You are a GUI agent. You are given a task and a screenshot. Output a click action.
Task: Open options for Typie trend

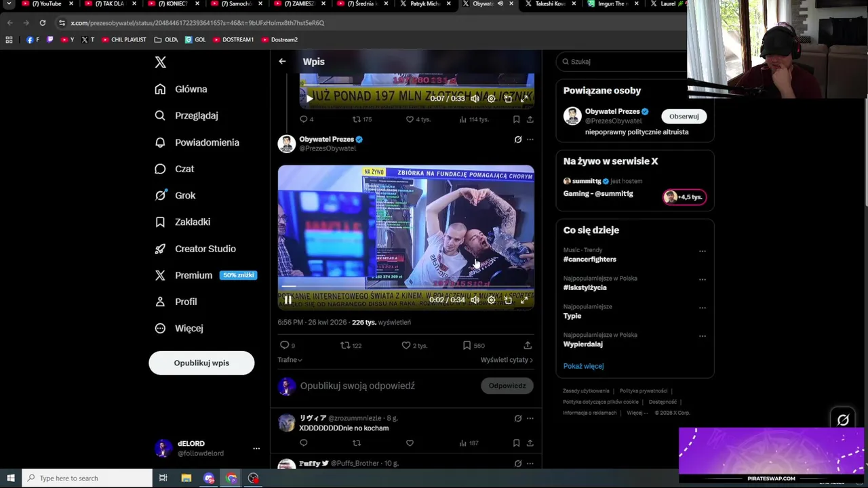click(x=703, y=308)
